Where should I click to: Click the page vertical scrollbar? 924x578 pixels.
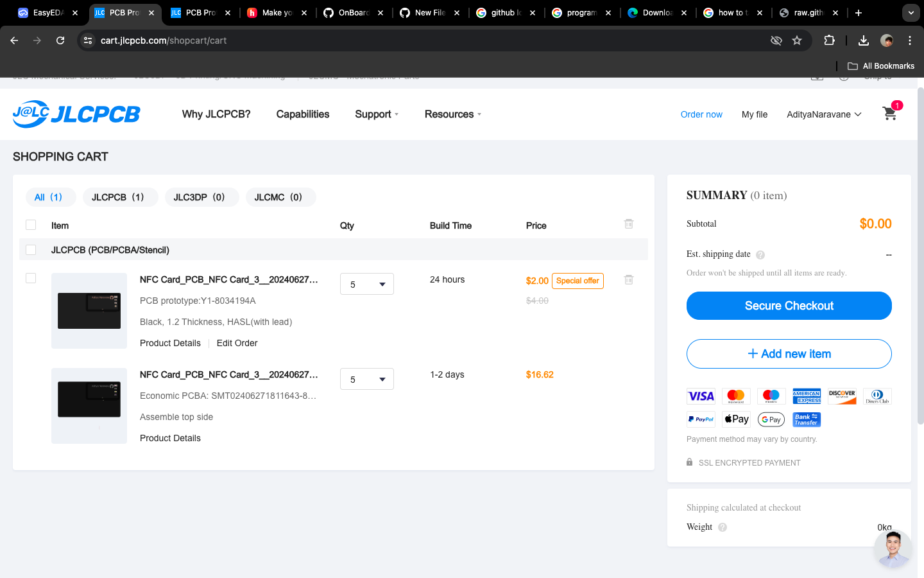click(920, 257)
